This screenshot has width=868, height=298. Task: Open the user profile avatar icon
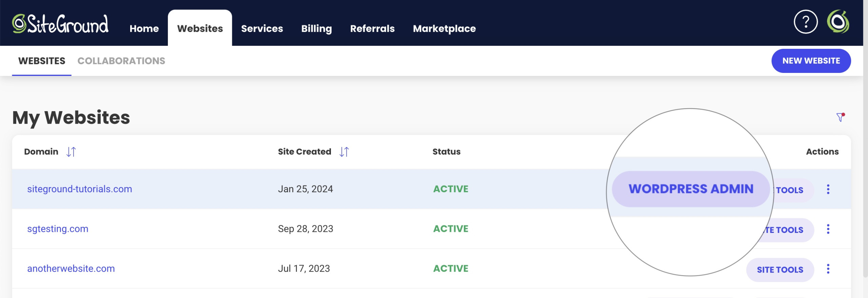point(838,22)
